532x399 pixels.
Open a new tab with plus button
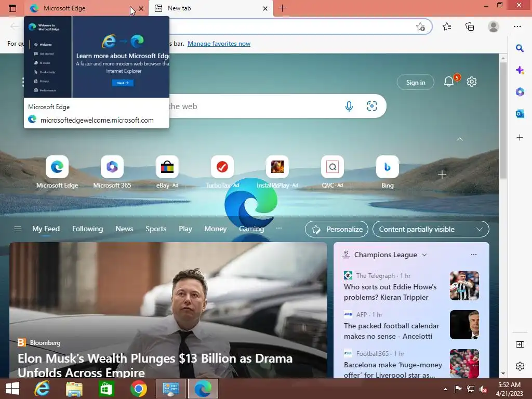[282, 8]
